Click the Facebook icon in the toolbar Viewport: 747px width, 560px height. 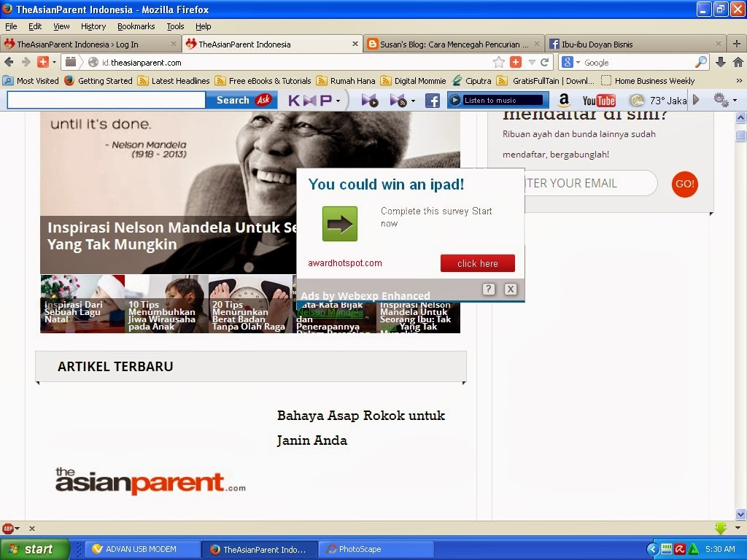[432, 101]
